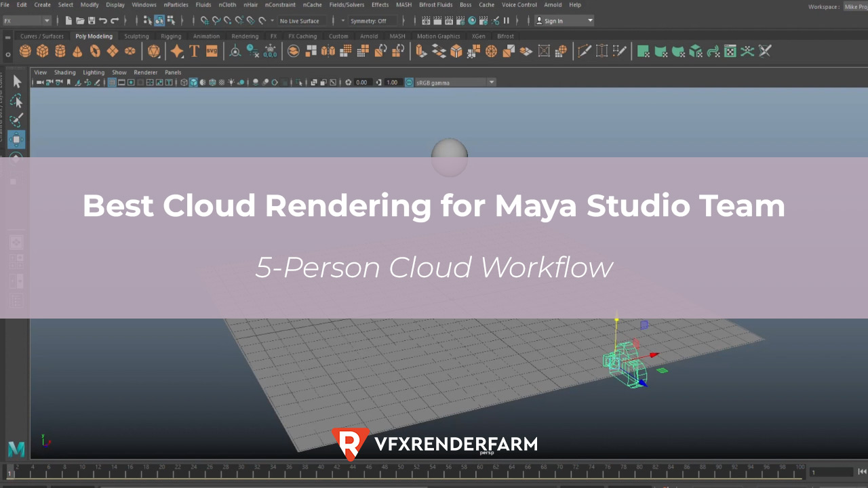Open the Create menu

click(x=43, y=5)
